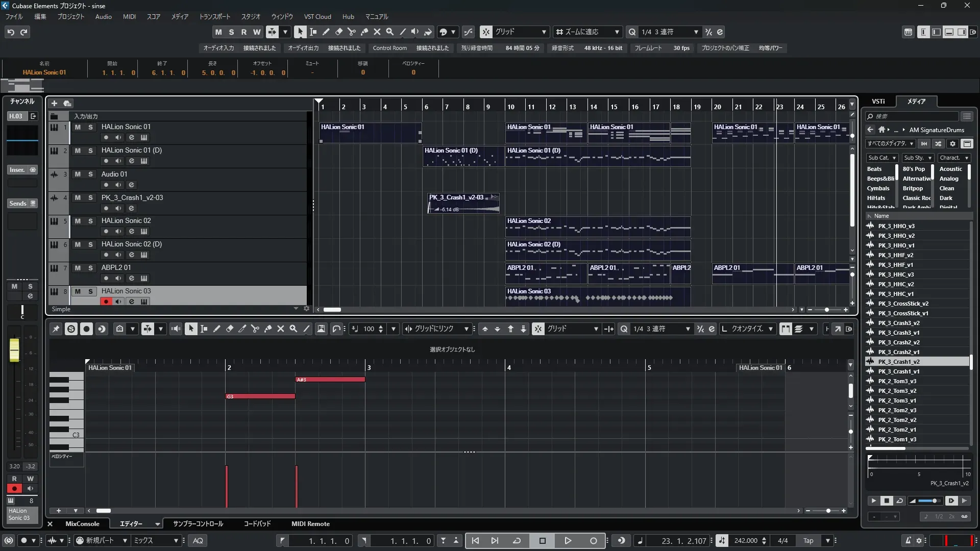Open the トランスポート menu
The height and width of the screenshot is (551, 980).
pos(214,17)
